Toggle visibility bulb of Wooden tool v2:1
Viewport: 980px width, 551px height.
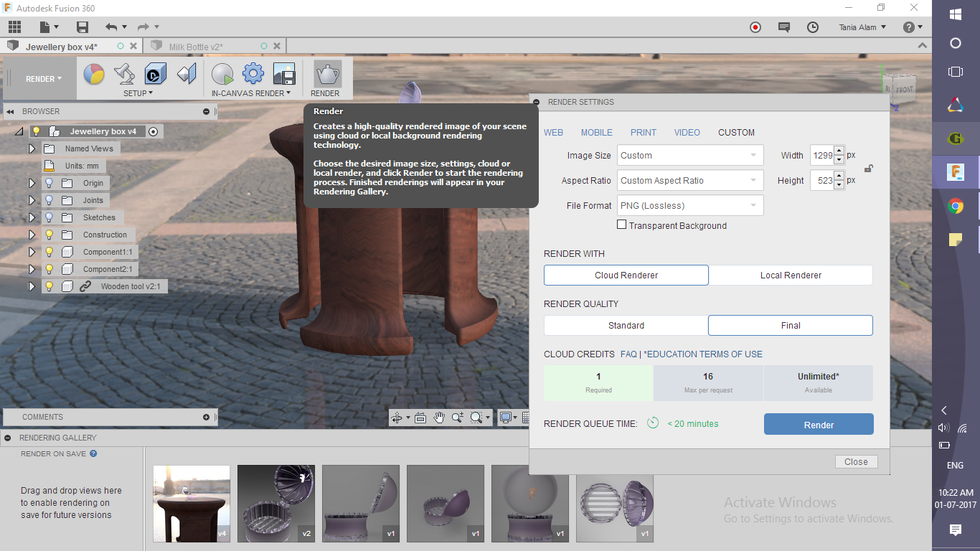50,286
